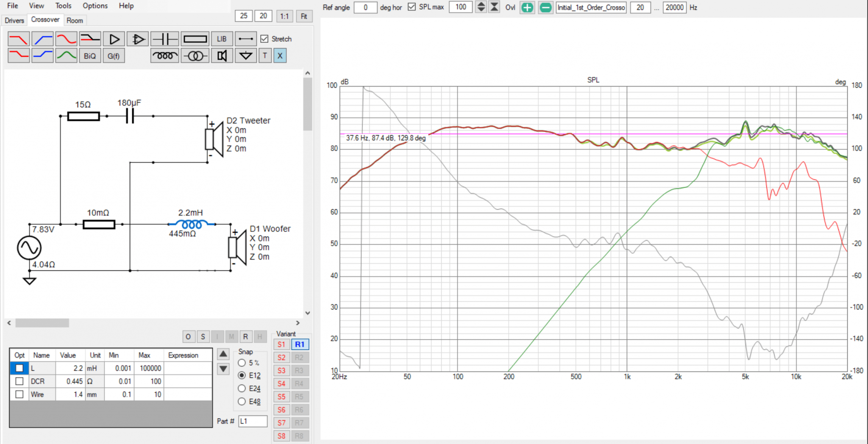Click the 20000 Hz upper frequency field
The image size is (868, 444).
click(674, 7)
